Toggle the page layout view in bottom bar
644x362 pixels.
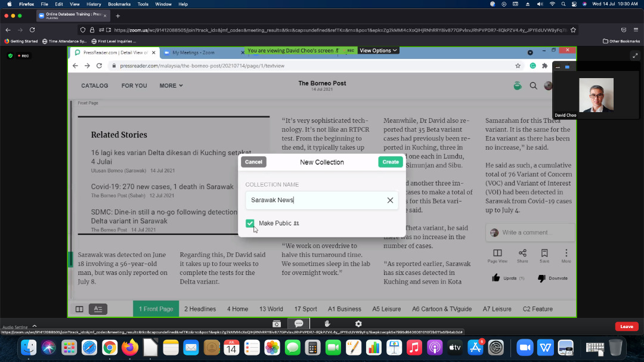pos(79,309)
